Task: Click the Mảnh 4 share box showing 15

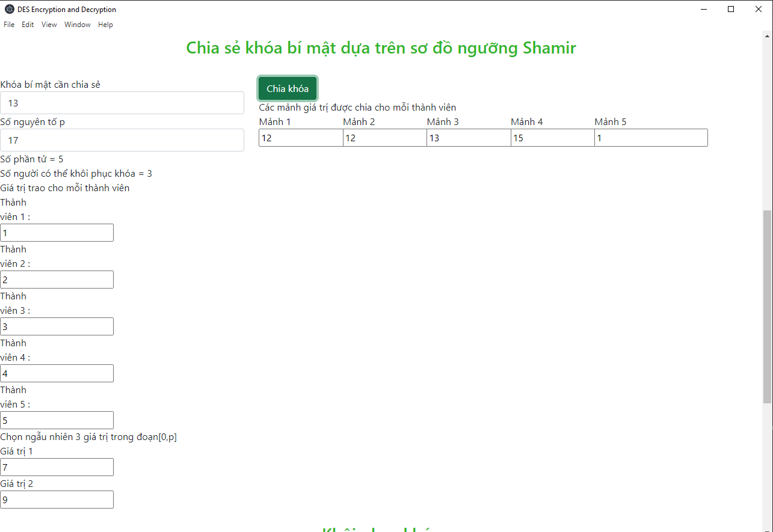Action: [553, 138]
